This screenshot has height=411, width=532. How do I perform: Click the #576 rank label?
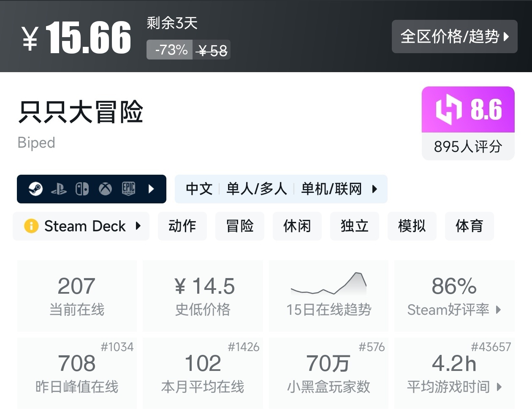click(x=372, y=347)
